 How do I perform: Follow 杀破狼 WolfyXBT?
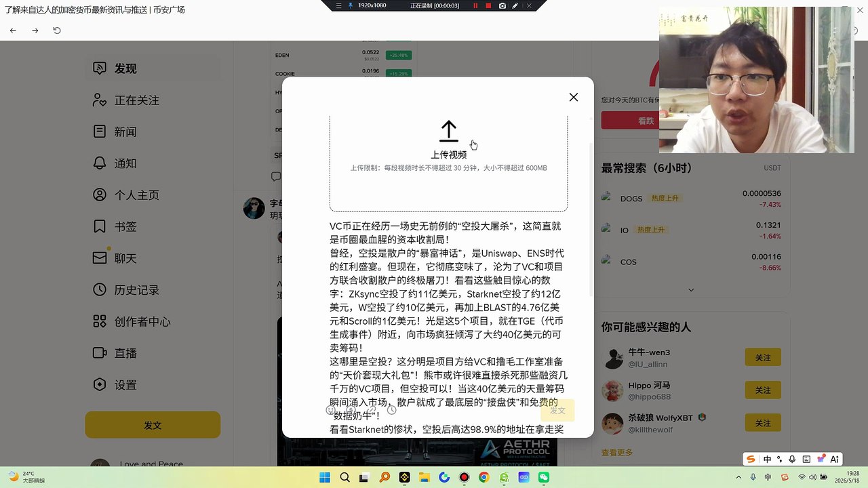(x=763, y=423)
